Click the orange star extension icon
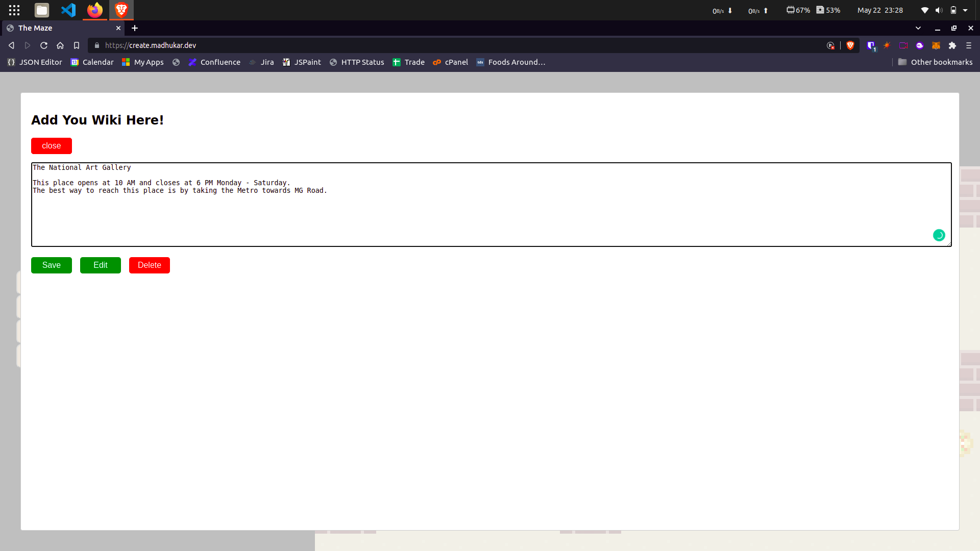The image size is (980, 551). click(x=887, y=45)
